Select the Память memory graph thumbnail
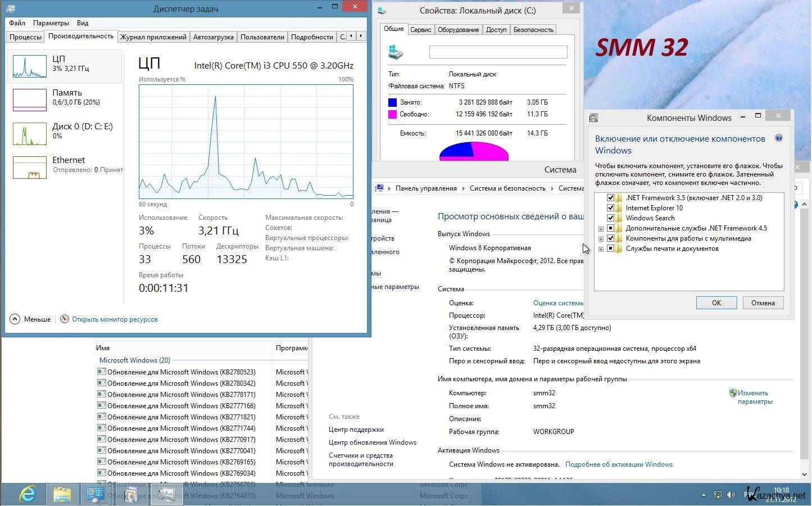This screenshot has height=506, width=812. 30,100
